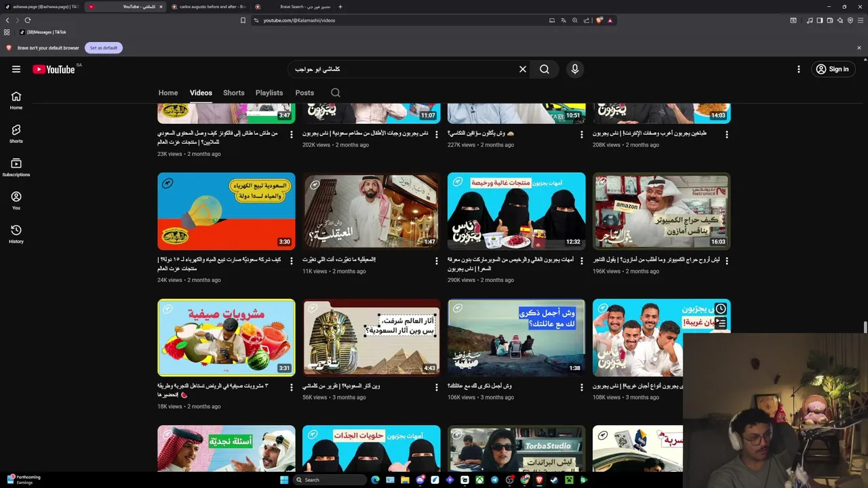Click the page vertical scrollbar thumb
The width and height of the screenshot is (868, 488).
coord(865,327)
